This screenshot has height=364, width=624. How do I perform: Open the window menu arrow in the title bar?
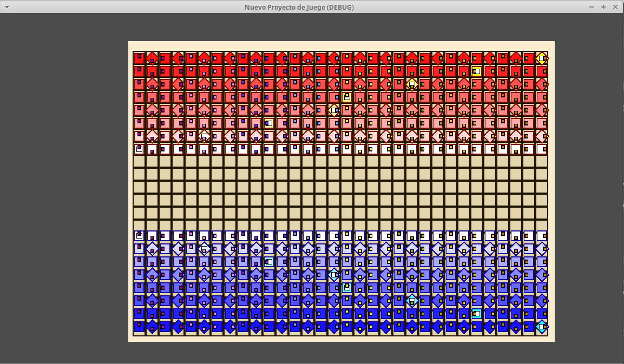click(7, 7)
